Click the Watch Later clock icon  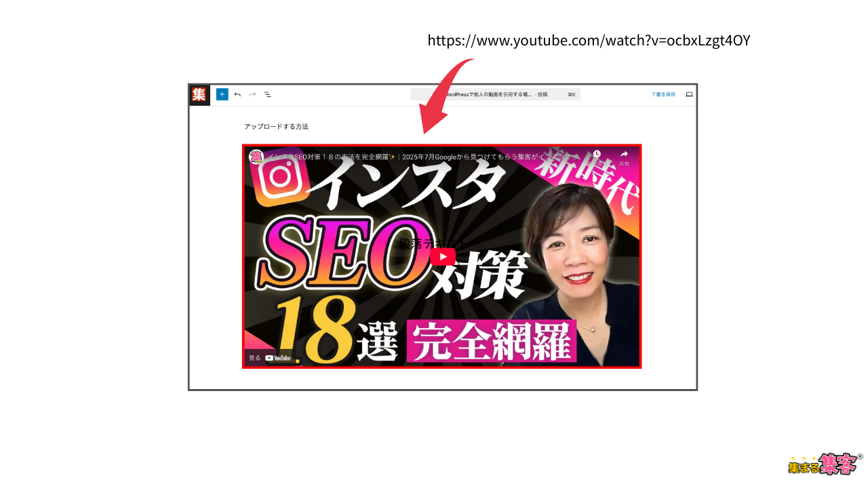597,155
